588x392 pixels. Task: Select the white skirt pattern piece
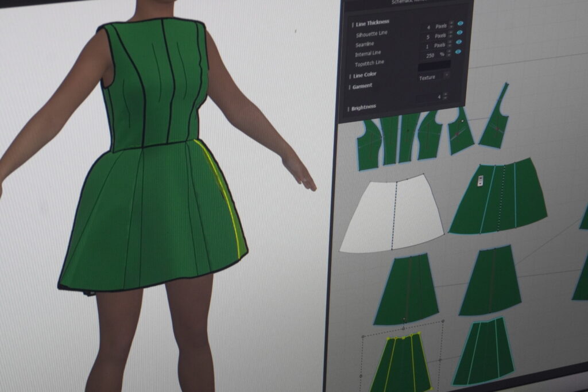[392, 213]
